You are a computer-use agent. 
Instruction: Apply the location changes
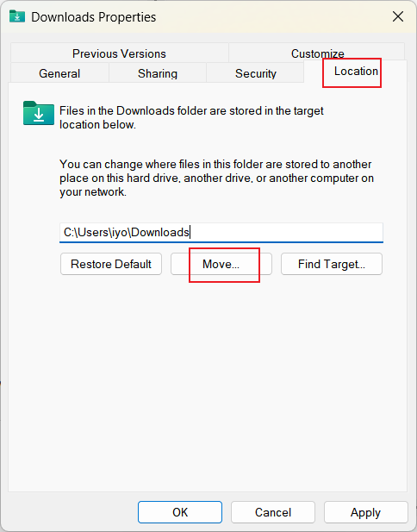coord(366,512)
